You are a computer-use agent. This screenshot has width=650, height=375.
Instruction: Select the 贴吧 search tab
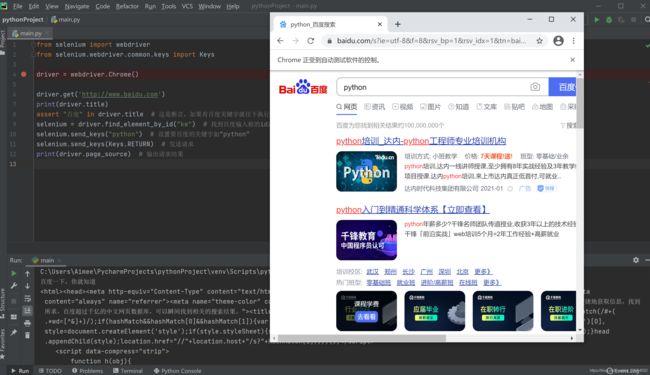pos(514,107)
